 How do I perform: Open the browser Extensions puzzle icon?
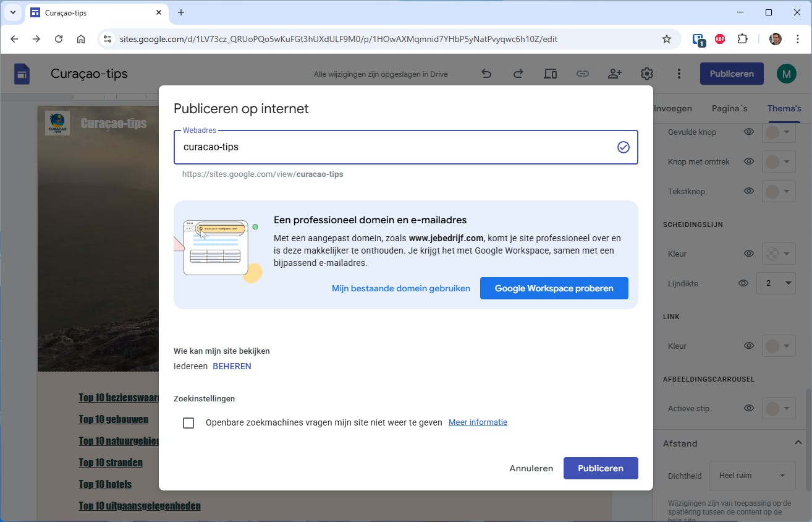(x=743, y=39)
